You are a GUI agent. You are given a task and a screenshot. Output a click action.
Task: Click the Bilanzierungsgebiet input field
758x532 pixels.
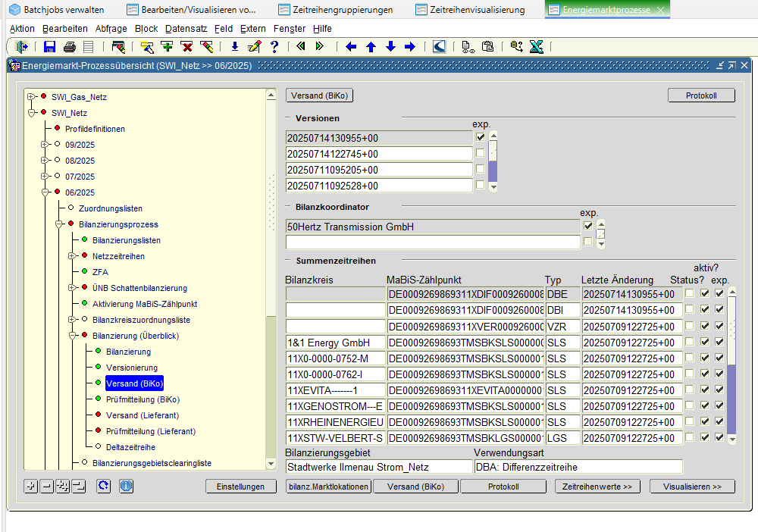[379, 467]
